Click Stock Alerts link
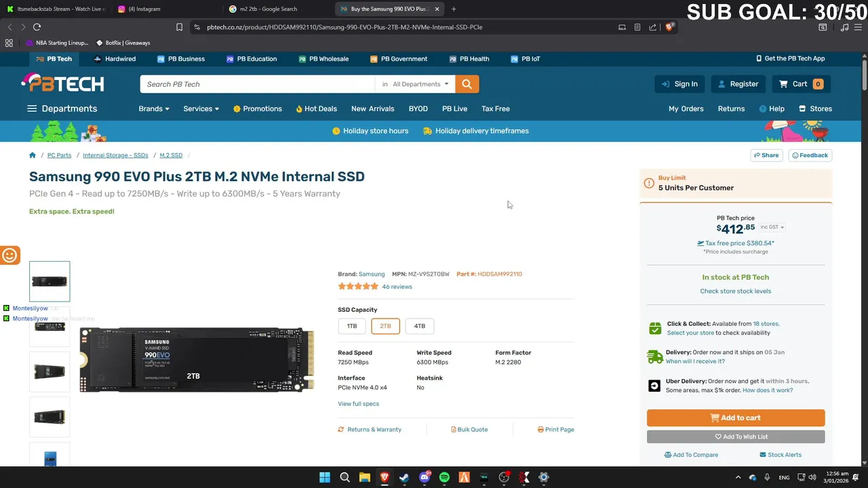Screen dimensions: 868x488 [x=781, y=455]
